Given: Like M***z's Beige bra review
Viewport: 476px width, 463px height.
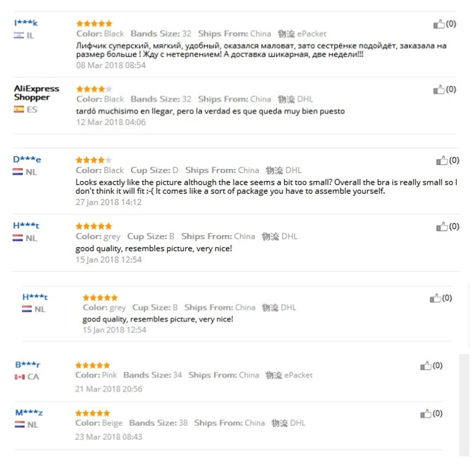Looking at the screenshot, I should [425, 414].
